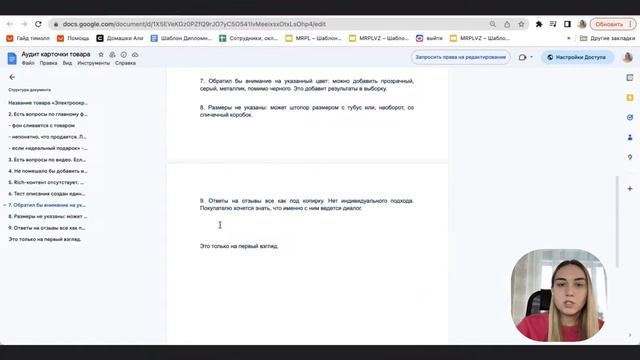Image resolution: width=640 pixels, height=360 pixels.
Task: Open the Инструменты menu
Action: click(93, 63)
